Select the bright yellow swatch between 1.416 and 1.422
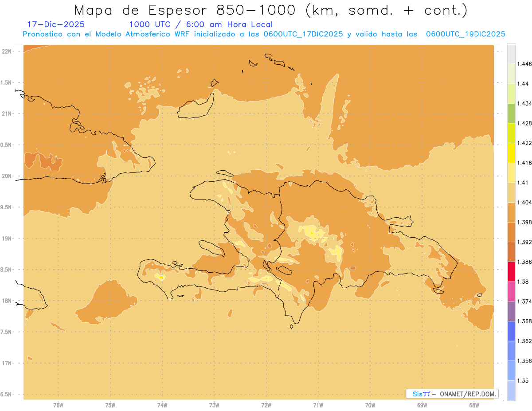This screenshot has width=532, height=411. (511, 153)
